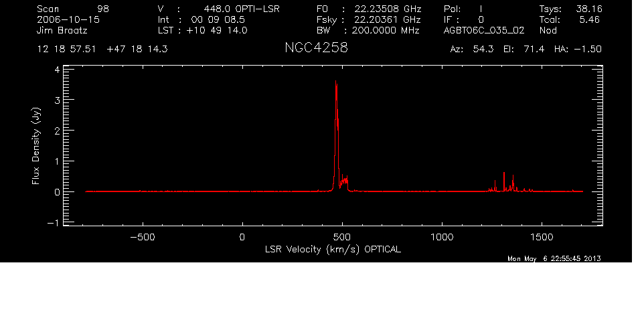Click the bandwidth 200.0000 MHz

(385, 30)
